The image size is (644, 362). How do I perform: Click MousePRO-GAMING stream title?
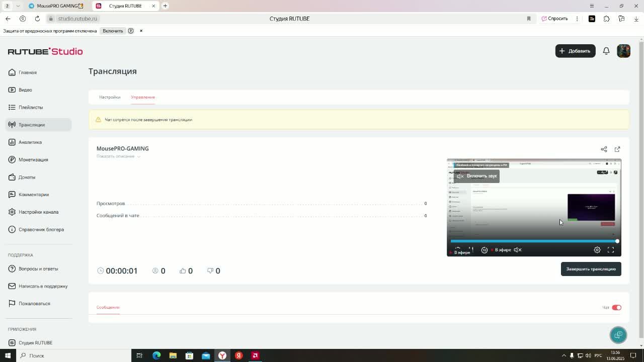[122, 148]
